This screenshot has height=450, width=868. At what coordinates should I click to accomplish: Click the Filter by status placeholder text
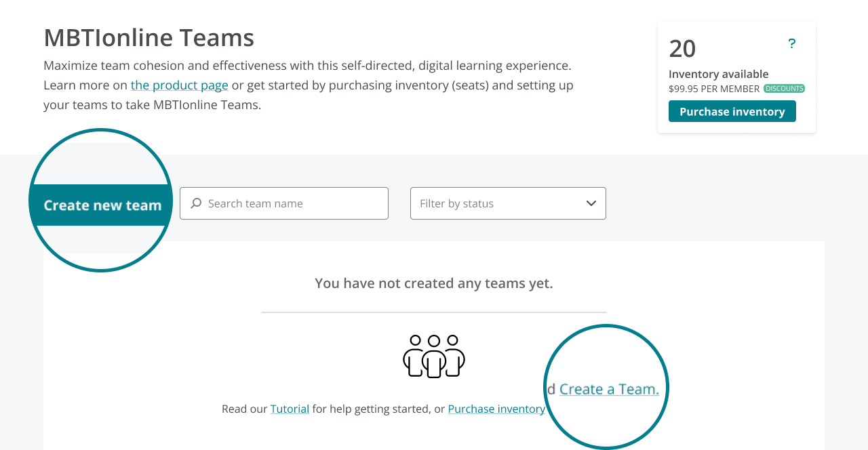pyautogui.click(x=456, y=203)
